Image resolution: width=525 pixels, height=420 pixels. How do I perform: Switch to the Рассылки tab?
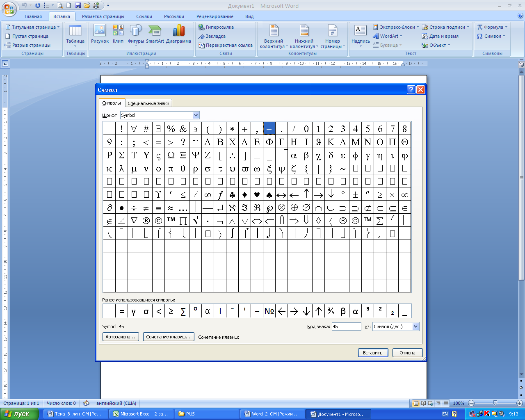pos(174,16)
